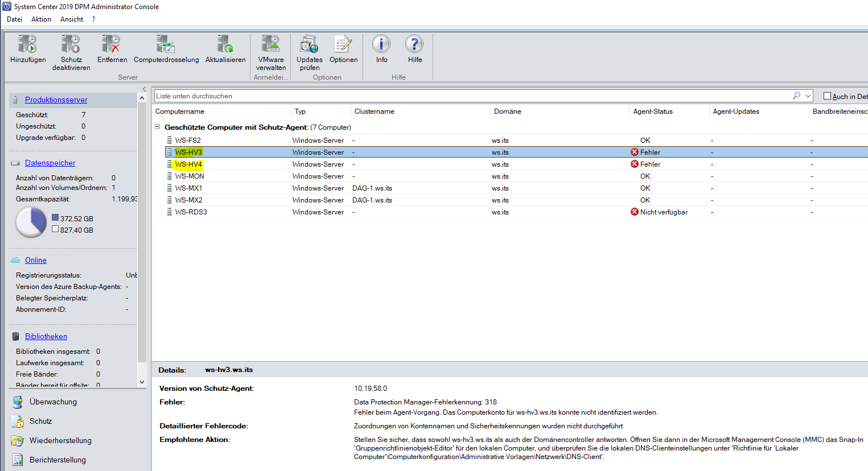
Task: Open the Datenspeicher link
Action: pos(50,163)
